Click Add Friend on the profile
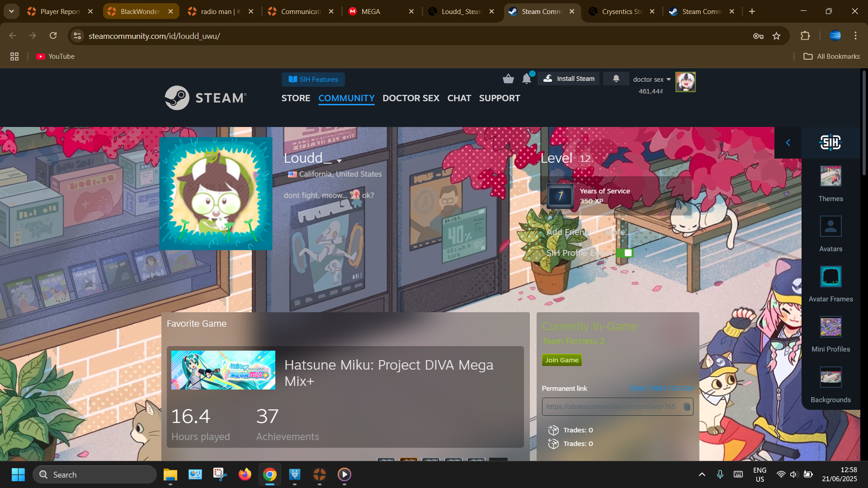 pos(567,232)
